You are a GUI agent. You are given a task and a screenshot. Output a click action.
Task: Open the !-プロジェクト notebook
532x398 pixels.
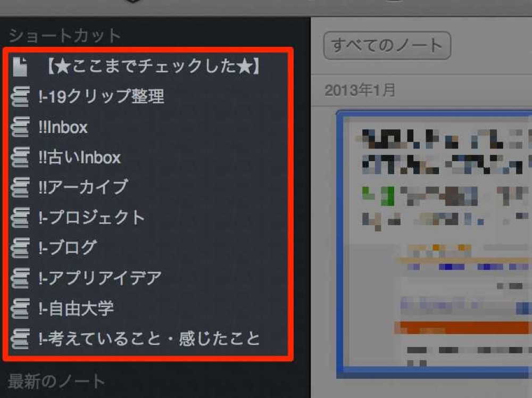(x=92, y=218)
